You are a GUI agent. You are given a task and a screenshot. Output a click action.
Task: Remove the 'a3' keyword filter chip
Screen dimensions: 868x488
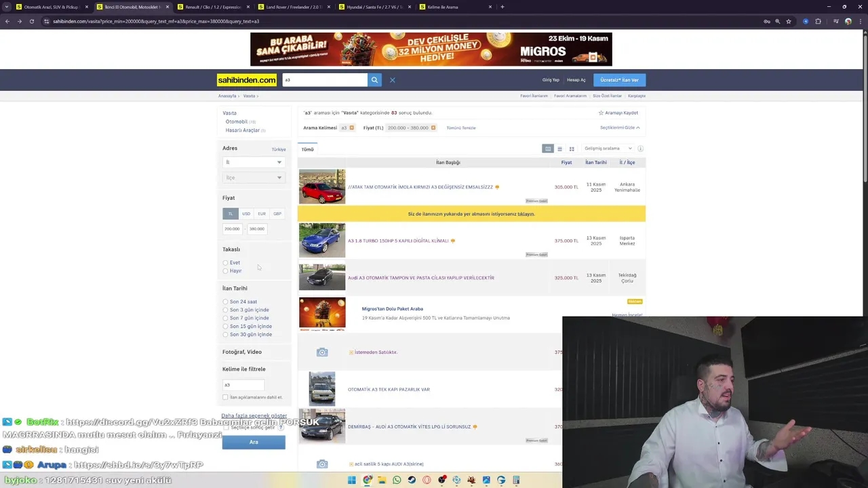click(351, 127)
